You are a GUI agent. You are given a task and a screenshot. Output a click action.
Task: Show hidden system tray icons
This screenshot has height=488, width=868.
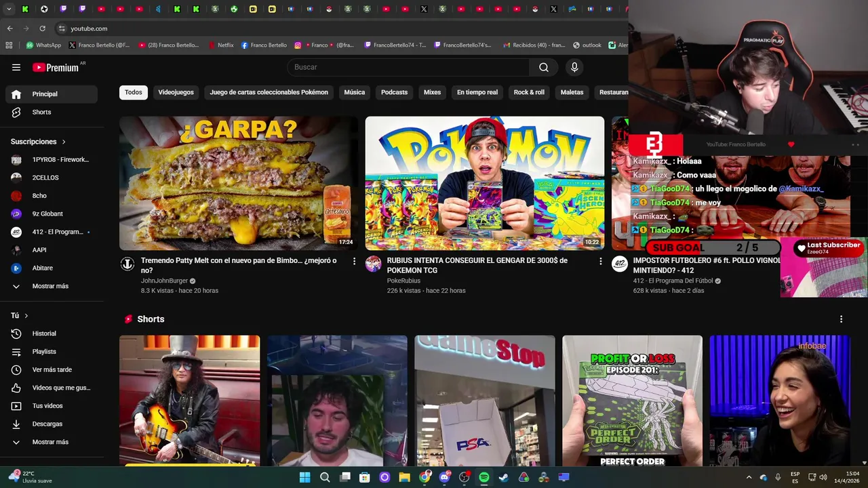pos(749,477)
